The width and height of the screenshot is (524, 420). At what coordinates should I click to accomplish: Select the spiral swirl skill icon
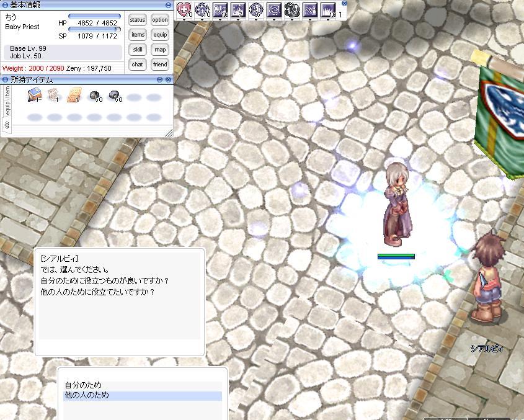274,10
